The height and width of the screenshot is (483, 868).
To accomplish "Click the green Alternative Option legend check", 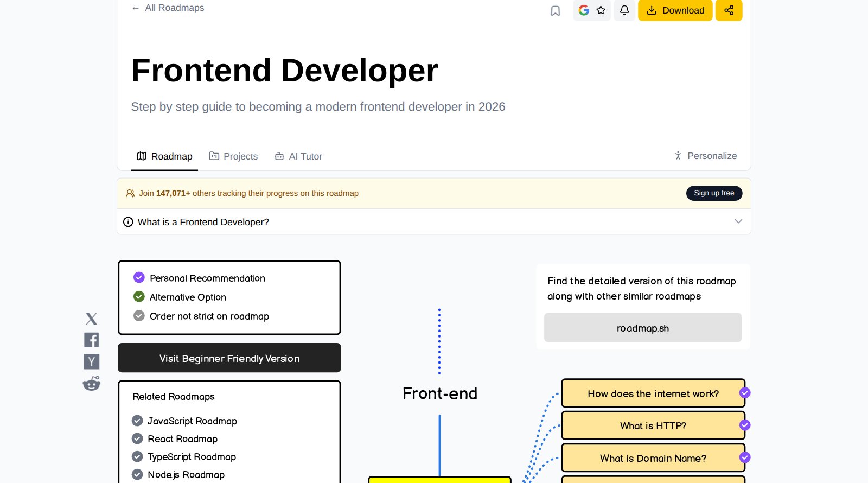I will coord(139,297).
